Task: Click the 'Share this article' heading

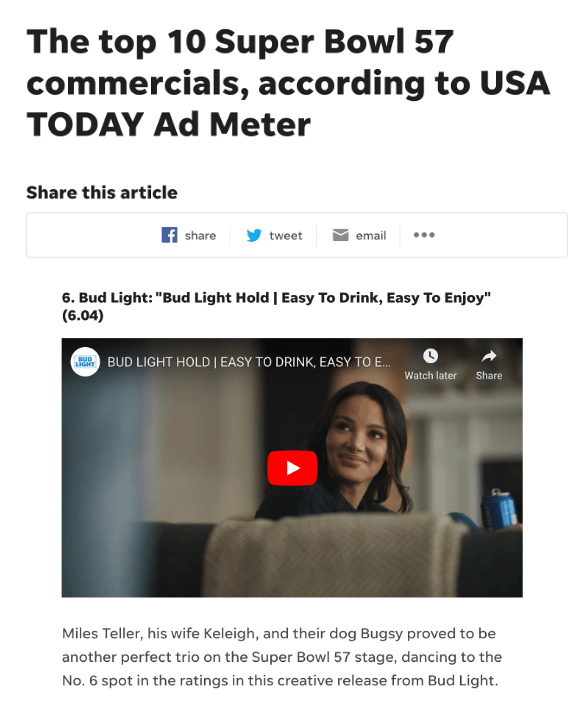Action: (102, 192)
